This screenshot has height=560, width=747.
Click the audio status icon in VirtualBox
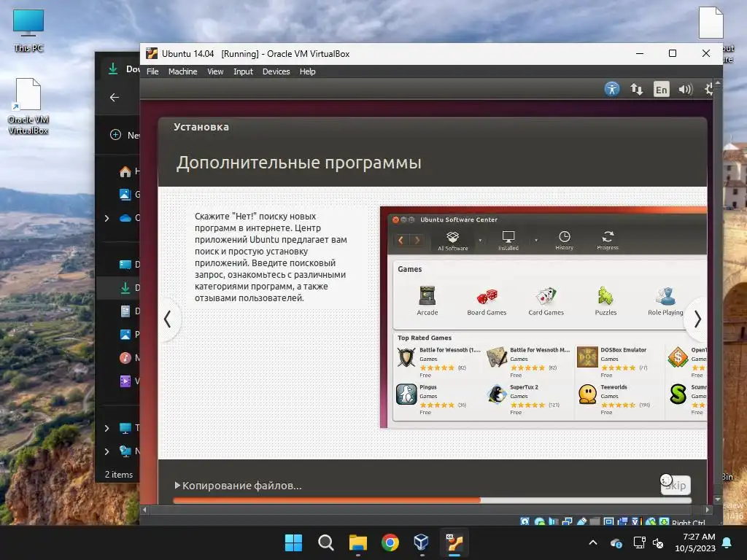554,521
